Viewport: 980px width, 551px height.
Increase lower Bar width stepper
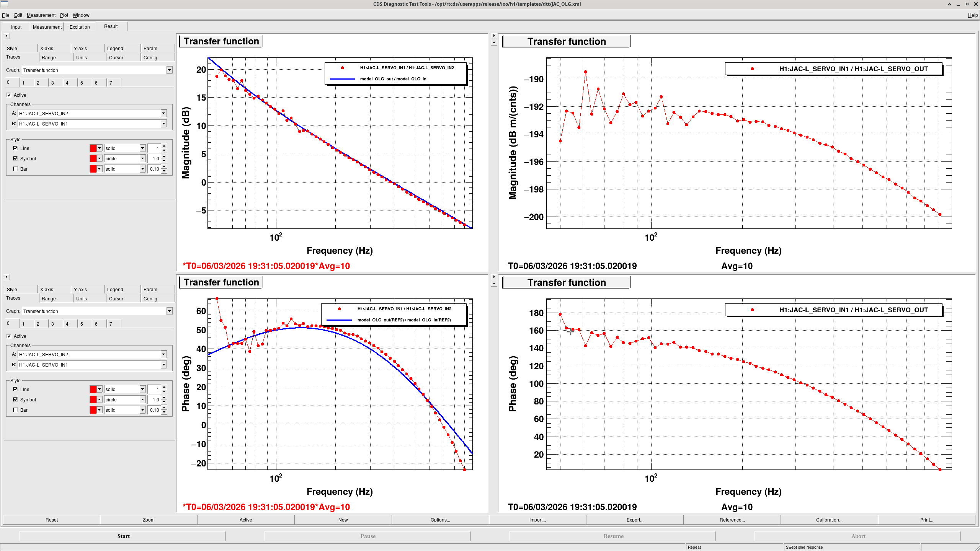click(164, 408)
